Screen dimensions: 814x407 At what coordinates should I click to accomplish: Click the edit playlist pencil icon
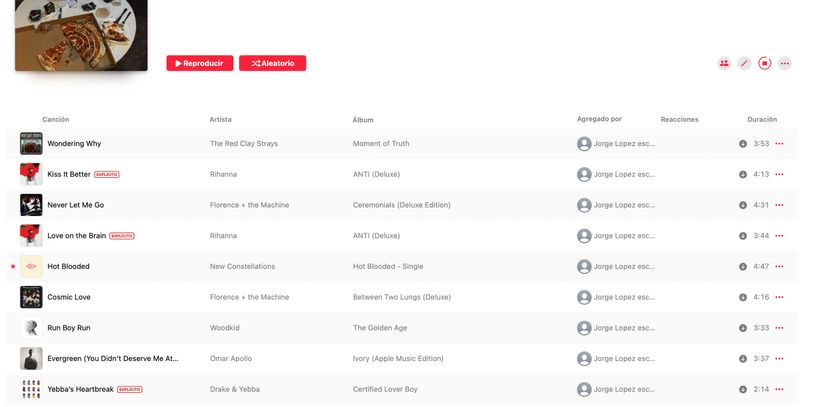[744, 63]
